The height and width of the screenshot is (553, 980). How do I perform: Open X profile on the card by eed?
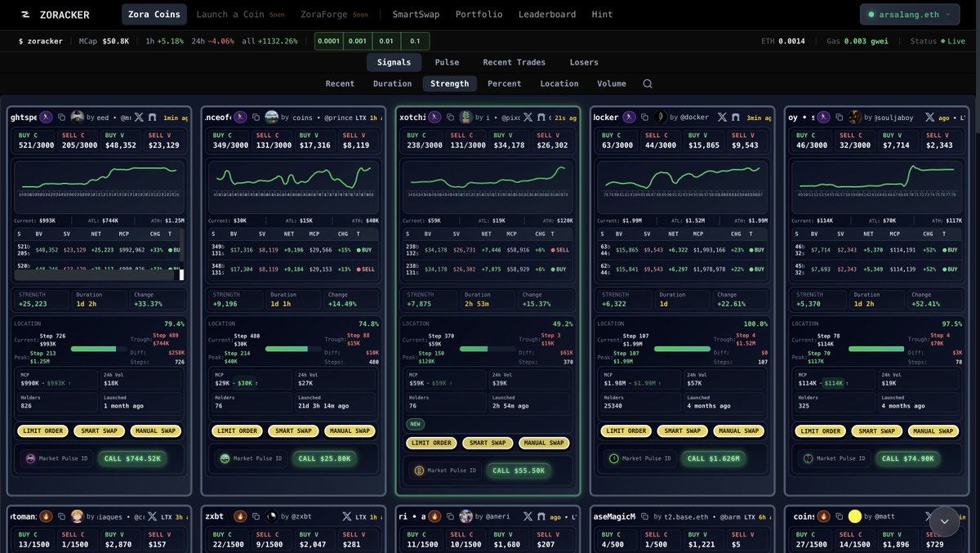[x=137, y=118]
